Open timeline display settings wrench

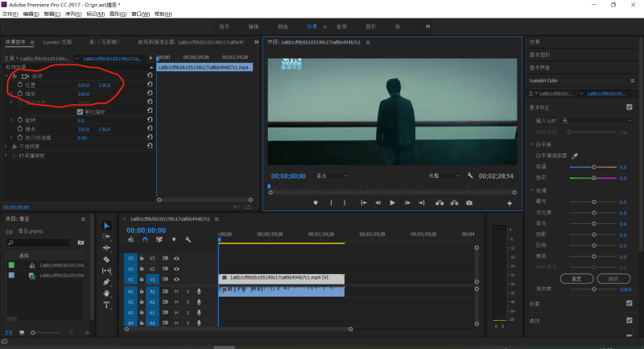[x=188, y=239]
